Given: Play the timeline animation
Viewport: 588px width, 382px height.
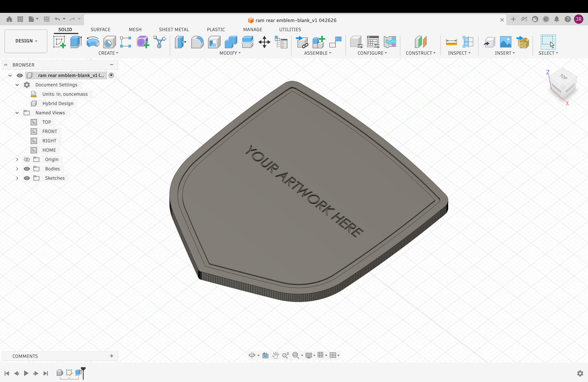Looking at the screenshot, I should tap(26, 373).
